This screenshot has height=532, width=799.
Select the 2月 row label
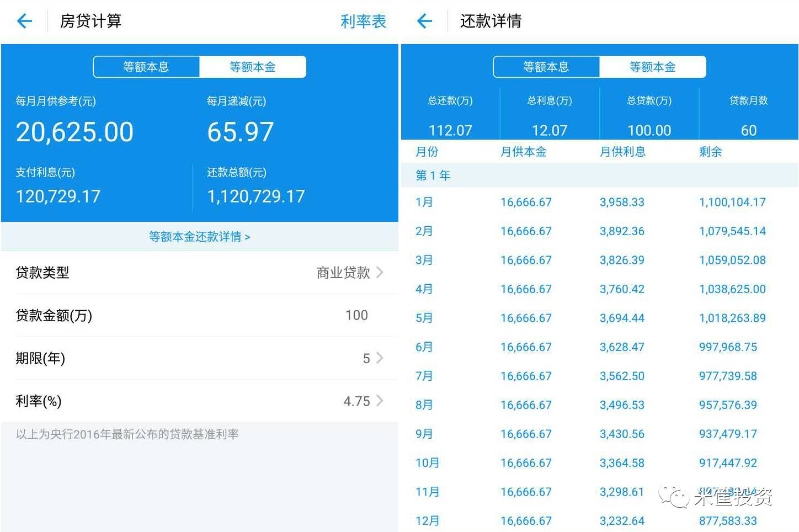[424, 231]
